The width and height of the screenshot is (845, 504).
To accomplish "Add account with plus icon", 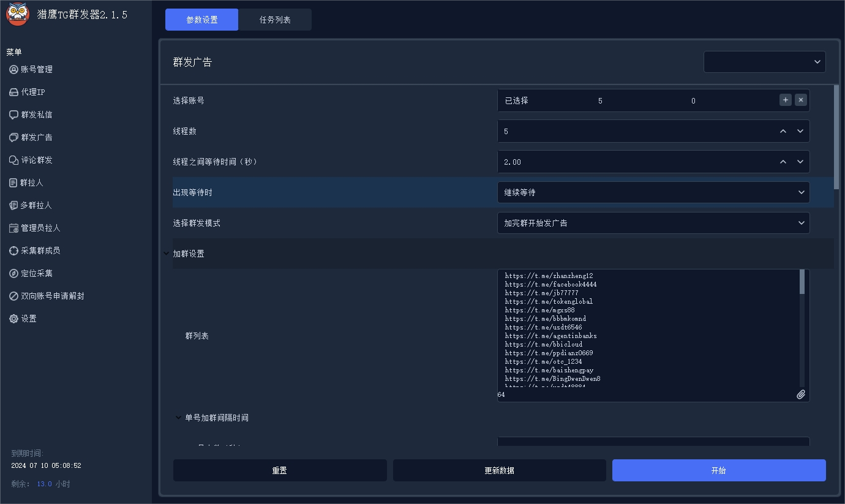I will tap(786, 100).
